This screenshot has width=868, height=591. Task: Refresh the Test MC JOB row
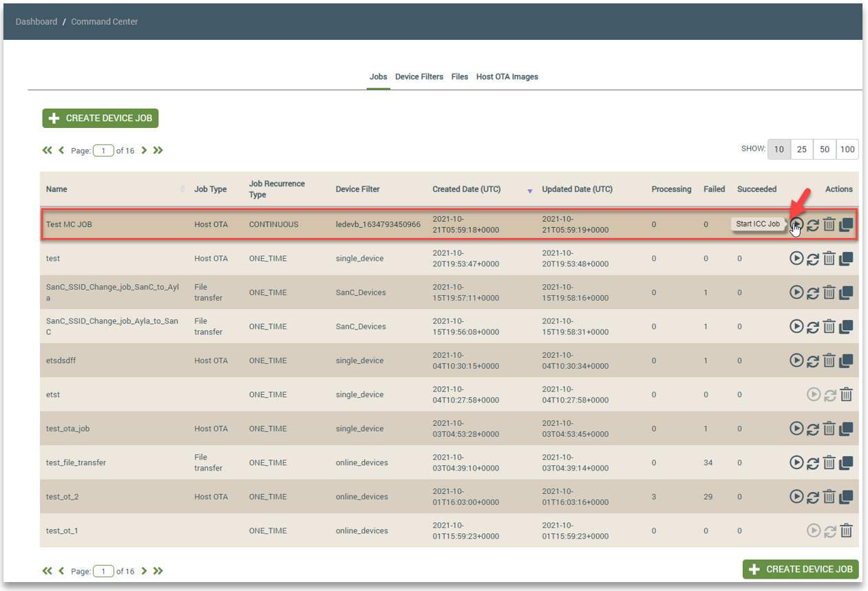pyautogui.click(x=813, y=224)
